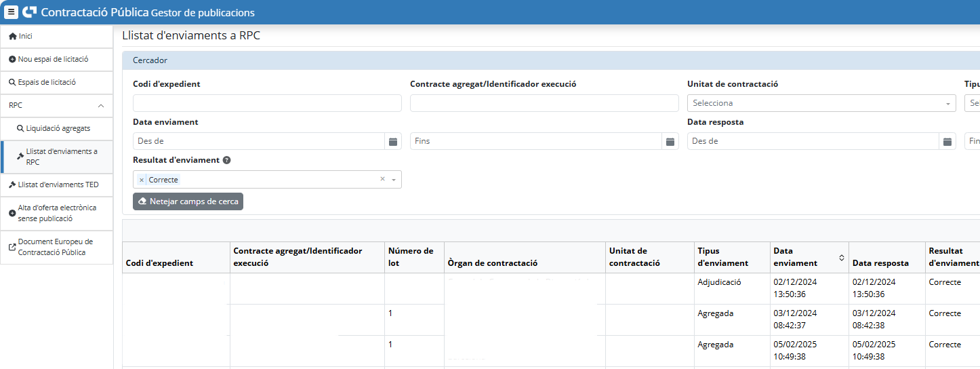Click Netejar camps de cerca button
The image size is (980, 369).
[x=188, y=202]
